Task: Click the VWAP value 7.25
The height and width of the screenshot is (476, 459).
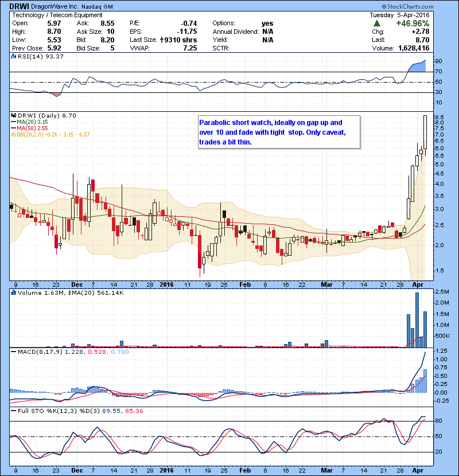Action: click(190, 48)
